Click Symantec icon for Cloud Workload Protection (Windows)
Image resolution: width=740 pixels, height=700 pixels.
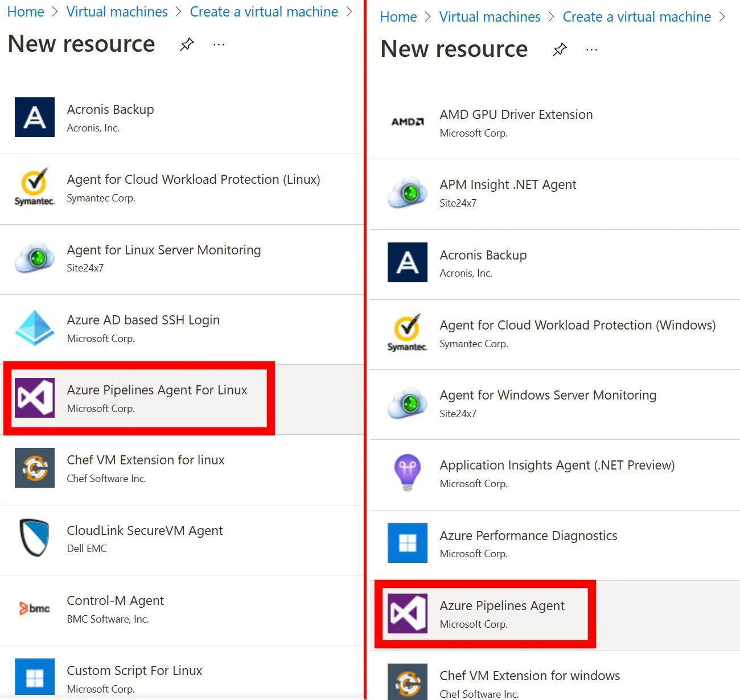point(408,333)
